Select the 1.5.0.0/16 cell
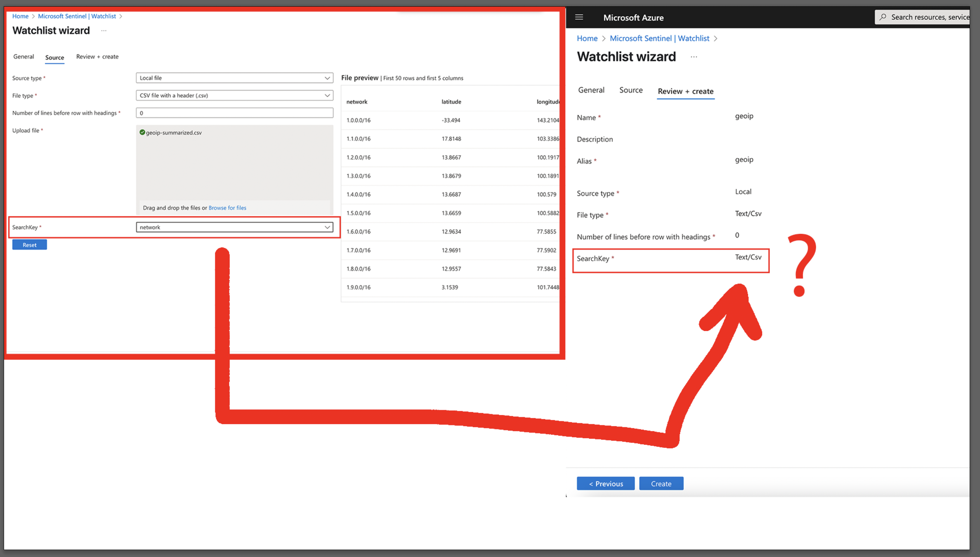 tap(358, 213)
